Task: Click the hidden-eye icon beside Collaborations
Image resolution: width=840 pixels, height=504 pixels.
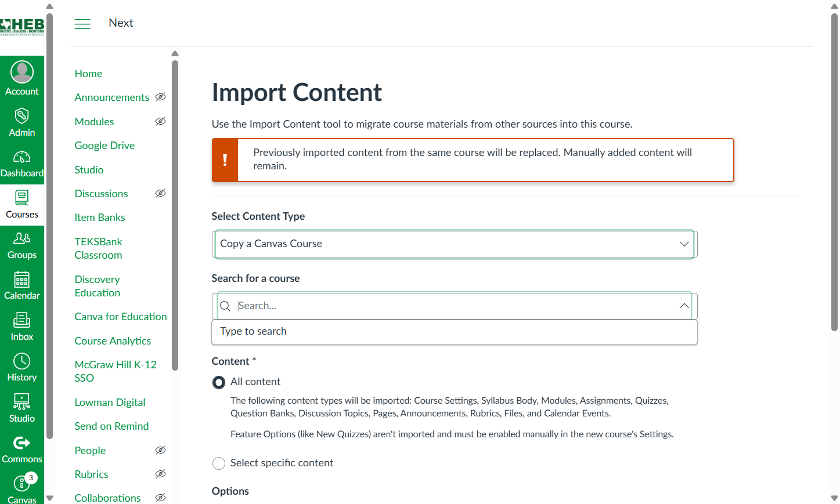Action: (x=161, y=498)
